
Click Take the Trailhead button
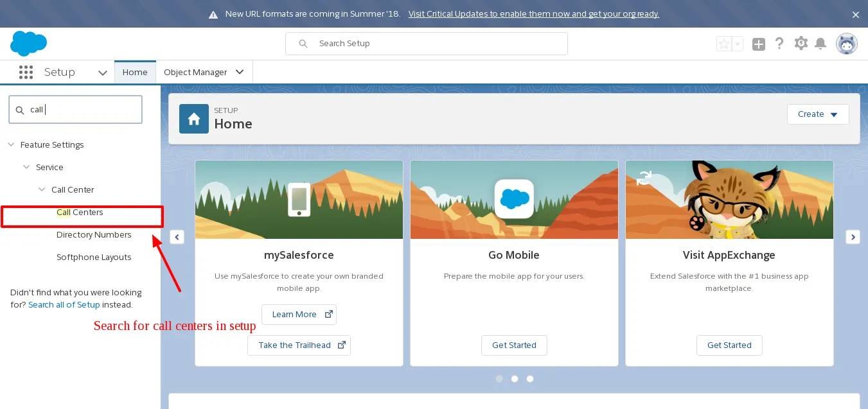(299, 345)
